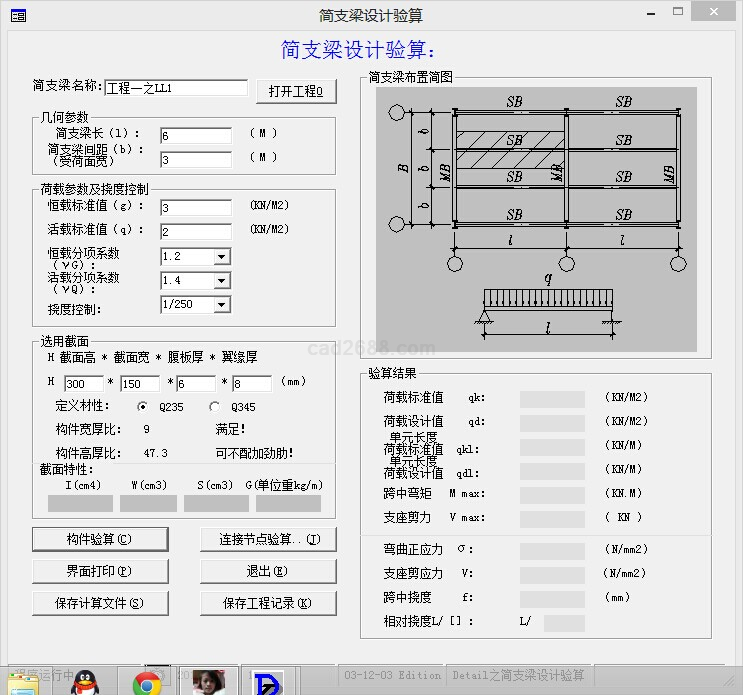Select Q235 material radio button
This screenshot has height=695, width=743.
pos(142,407)
